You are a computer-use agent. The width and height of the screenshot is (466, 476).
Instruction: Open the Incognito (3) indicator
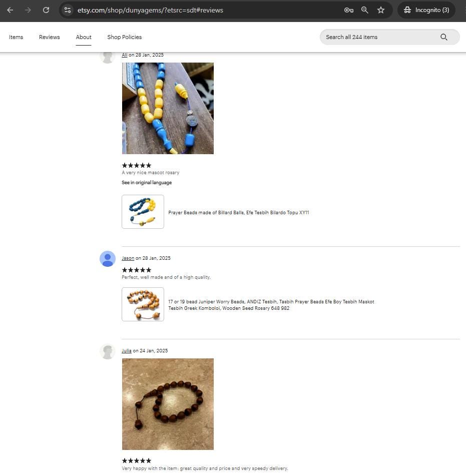coord(426,10)
